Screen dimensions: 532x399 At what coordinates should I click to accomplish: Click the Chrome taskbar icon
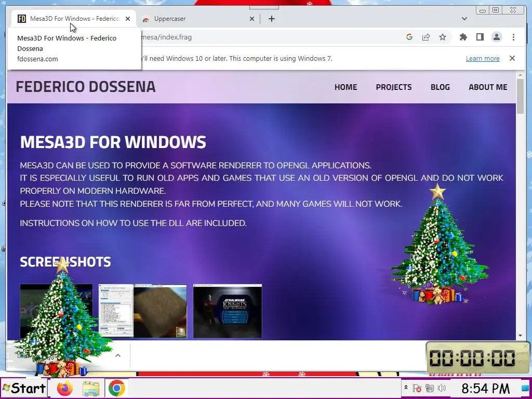tap(116, 388)
